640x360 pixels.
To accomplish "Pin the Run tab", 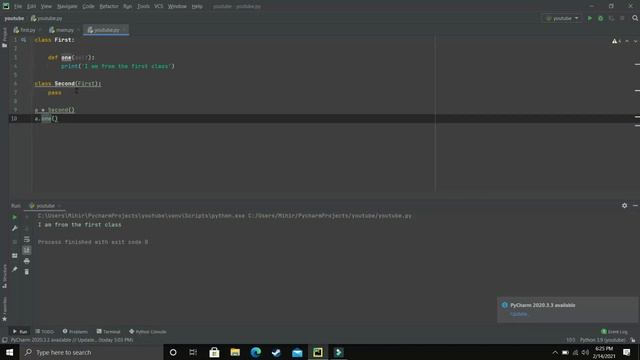I will (15, 269).
